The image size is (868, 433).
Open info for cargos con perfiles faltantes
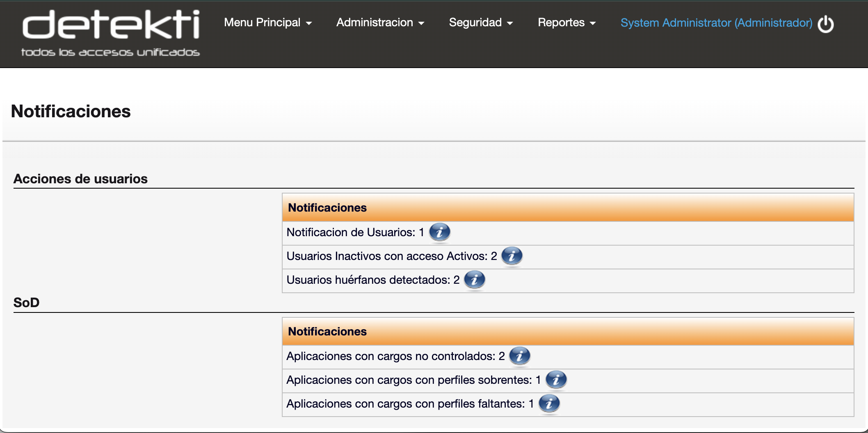coord(549,403)
